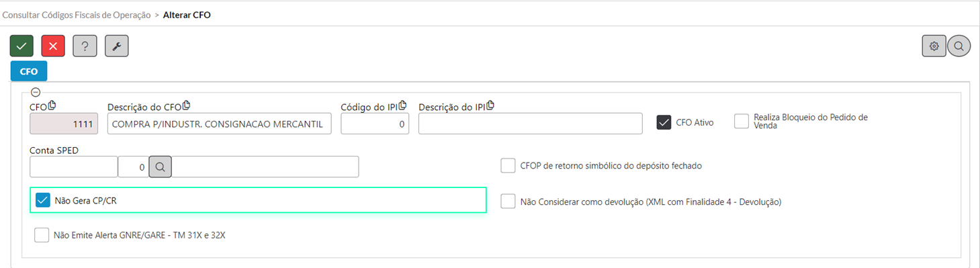Toggle the Não Gera CP/CR checkbox

[43, 200]
